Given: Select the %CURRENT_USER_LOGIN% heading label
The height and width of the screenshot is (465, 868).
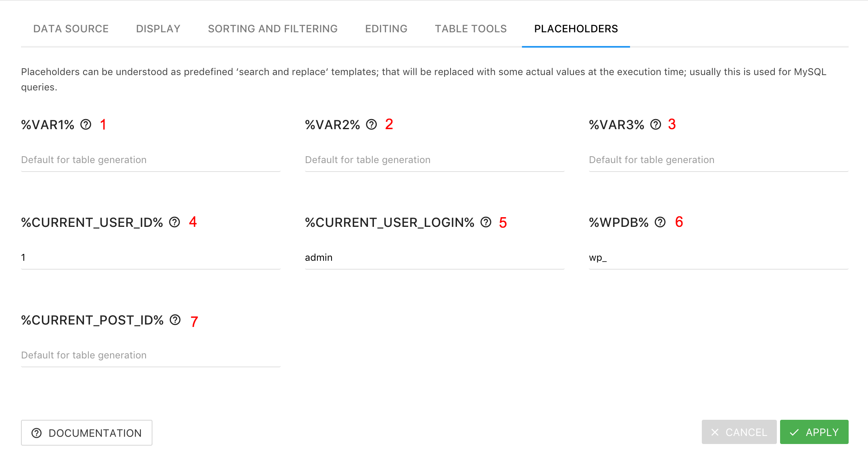Looking at the screenshot, I should click(390, 222).
